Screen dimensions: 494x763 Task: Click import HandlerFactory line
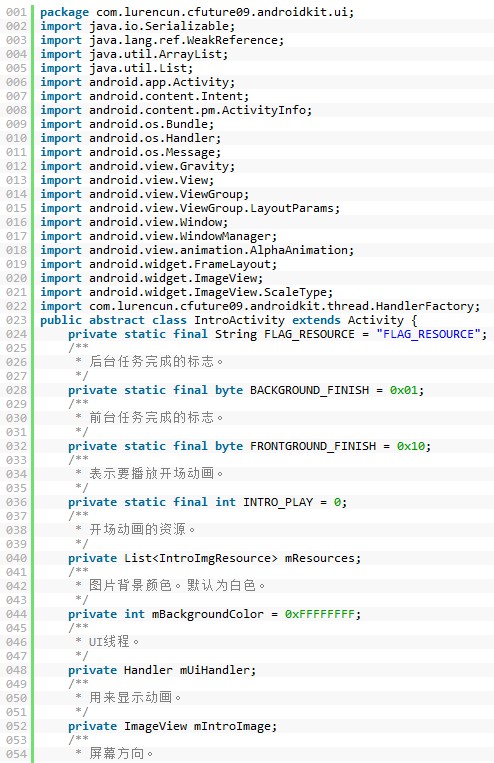coord(260,306)
